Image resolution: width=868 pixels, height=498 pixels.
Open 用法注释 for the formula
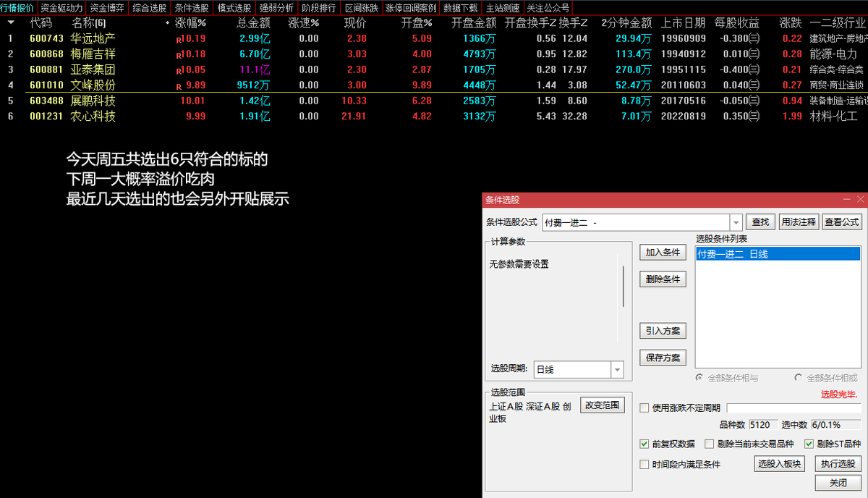coord(799,222)
